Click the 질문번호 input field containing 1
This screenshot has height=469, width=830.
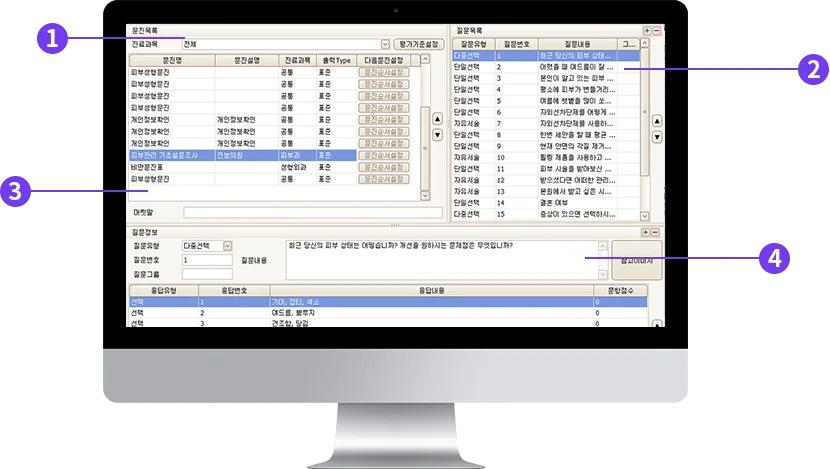click(207, 260)
